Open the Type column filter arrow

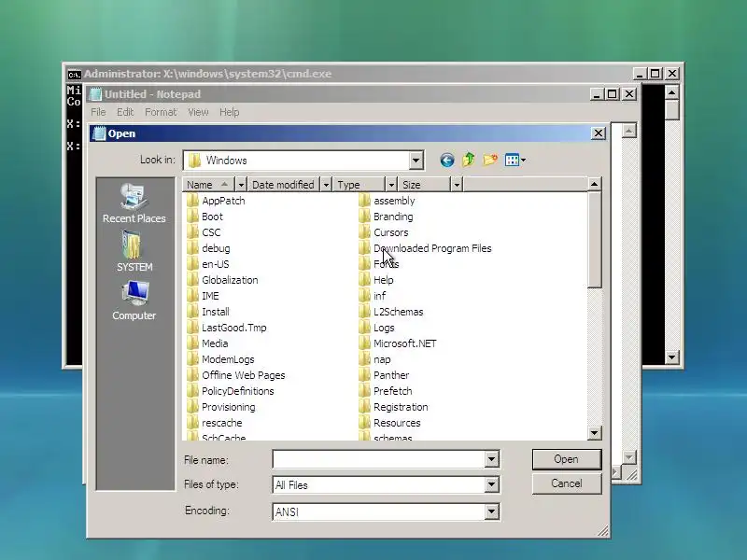391,184
